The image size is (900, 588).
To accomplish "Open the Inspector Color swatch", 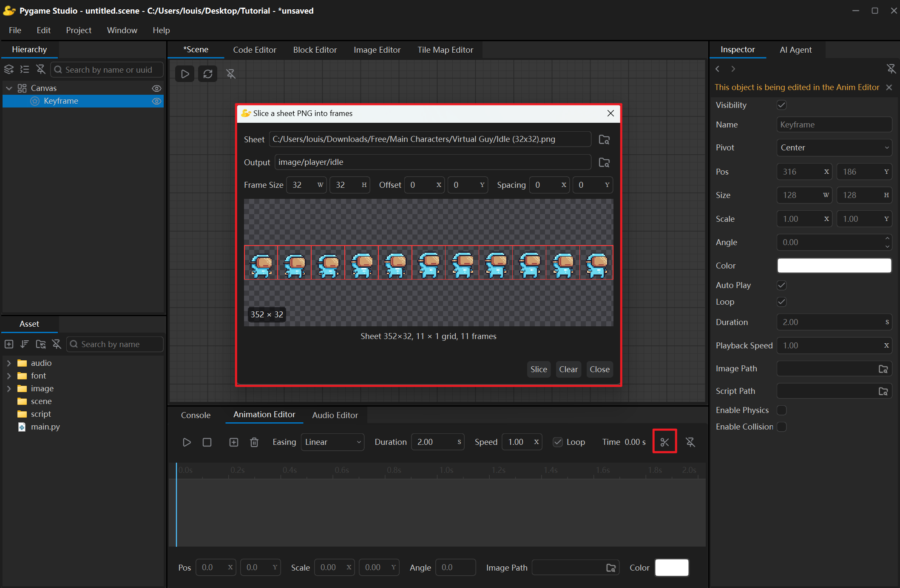I will 834,266.
